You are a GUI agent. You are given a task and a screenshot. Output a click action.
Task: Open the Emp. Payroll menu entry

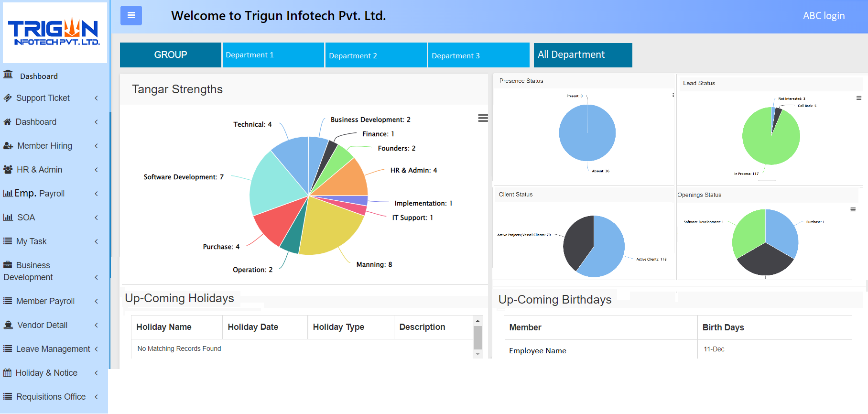[40, 194]
